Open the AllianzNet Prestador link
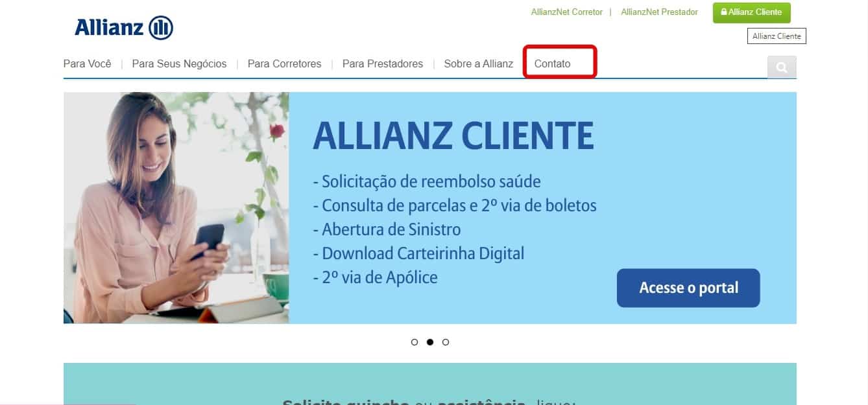868x405 pixels. tap(659, 12)
